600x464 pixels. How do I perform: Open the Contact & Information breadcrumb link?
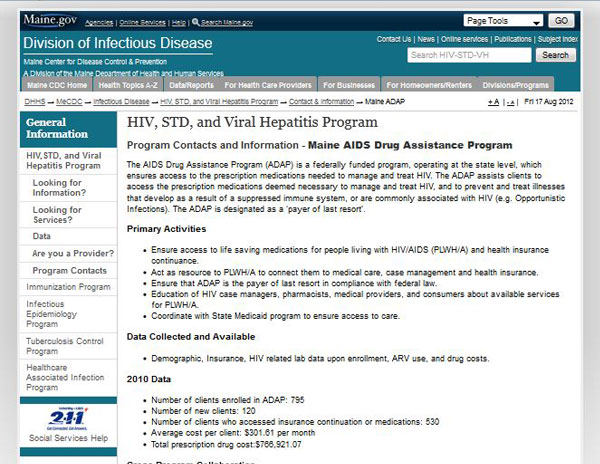[x=321, y=102]
